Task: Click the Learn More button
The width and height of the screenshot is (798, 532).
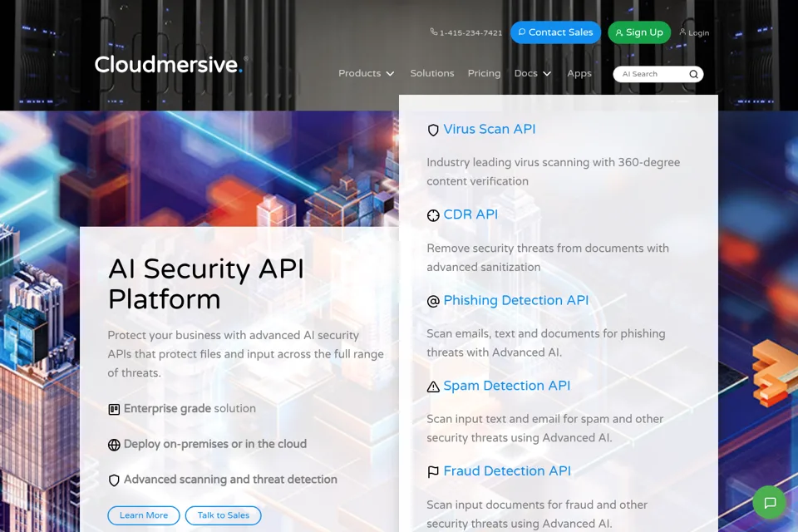Action: (144, 515)
